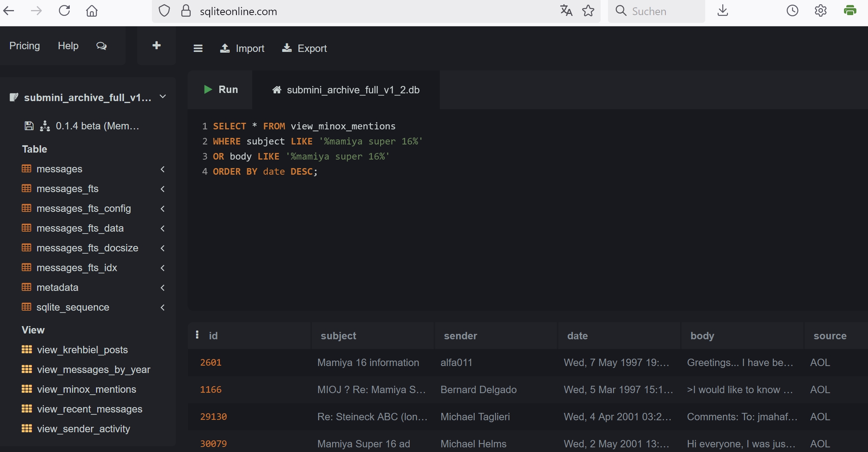
Task: Run the SQL query
Action: (220, 89)
